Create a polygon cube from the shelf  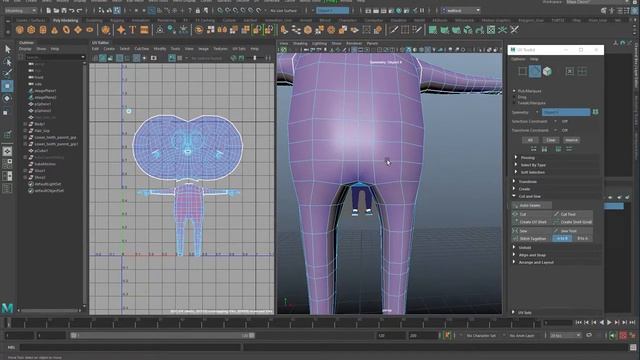pos(31,30)
